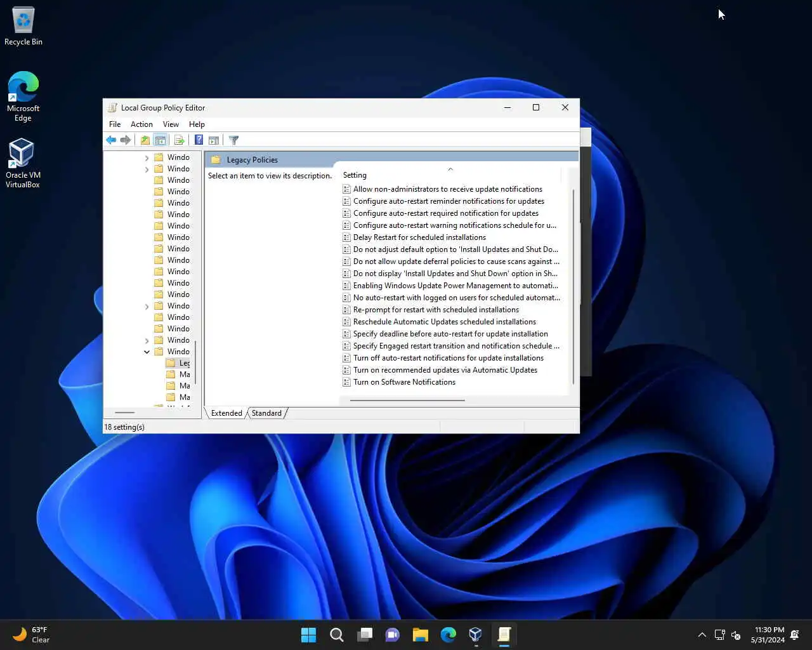Select 'Do not adjust default option' policy

[x=450, y=249]
